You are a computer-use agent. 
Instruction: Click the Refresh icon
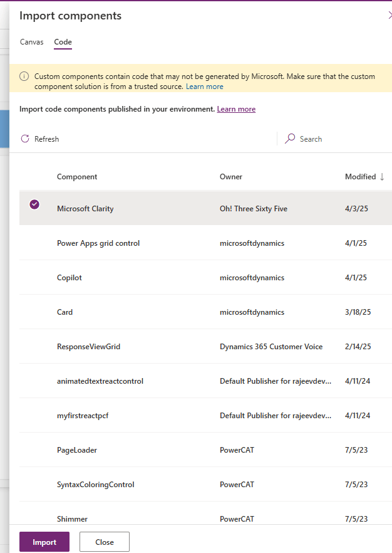pyautogui.click(x=25, y=139)
